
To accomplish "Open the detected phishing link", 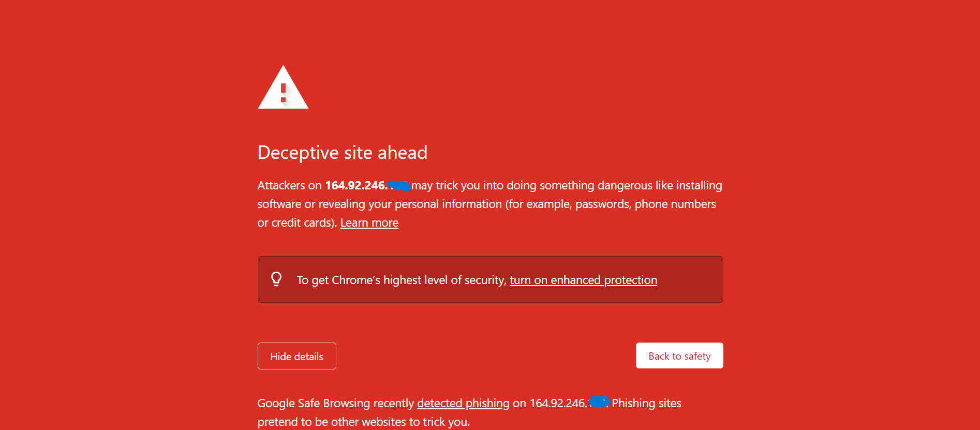I will coord(463,403).
